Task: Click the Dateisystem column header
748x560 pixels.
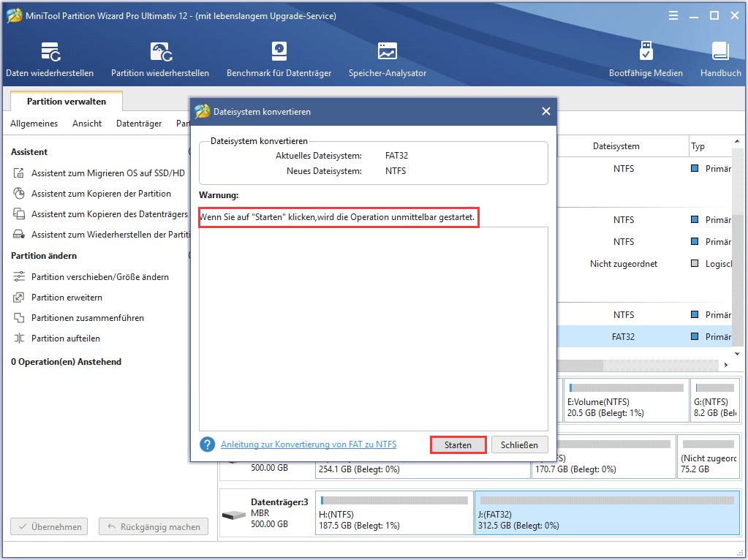Action: point(616,146)
